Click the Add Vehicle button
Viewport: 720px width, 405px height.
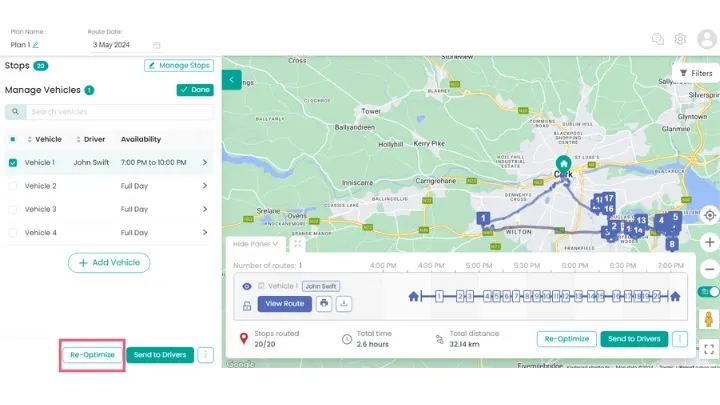[x=109, y=262]
